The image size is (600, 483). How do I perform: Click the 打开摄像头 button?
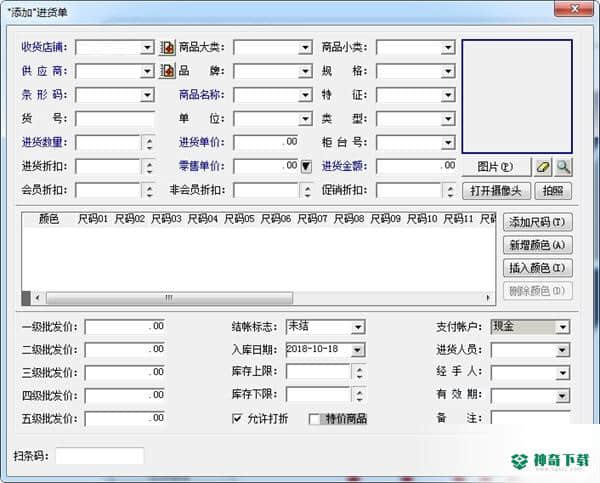click(496, 191)
